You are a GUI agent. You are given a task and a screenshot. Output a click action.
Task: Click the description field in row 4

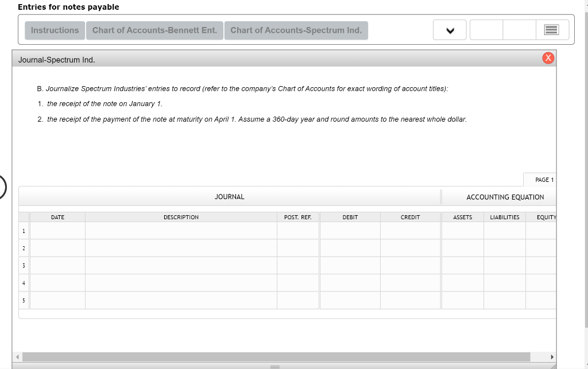coord(181,283)
